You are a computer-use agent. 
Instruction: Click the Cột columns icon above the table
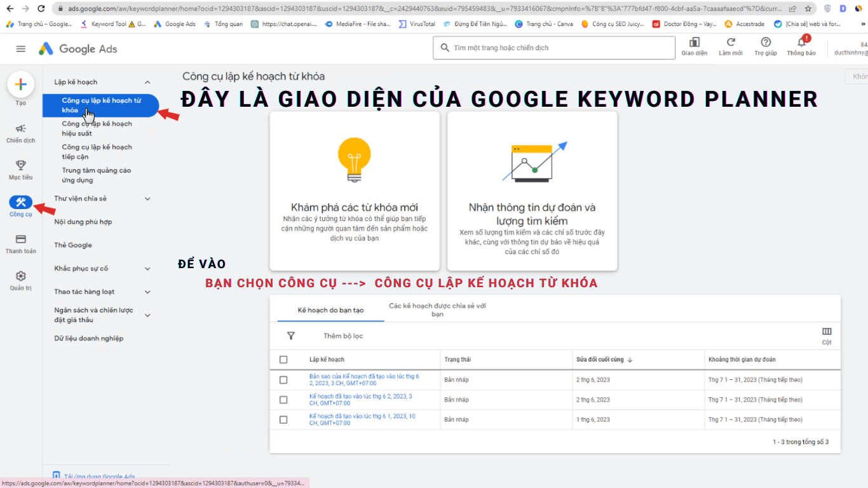(x=827, y=331)
